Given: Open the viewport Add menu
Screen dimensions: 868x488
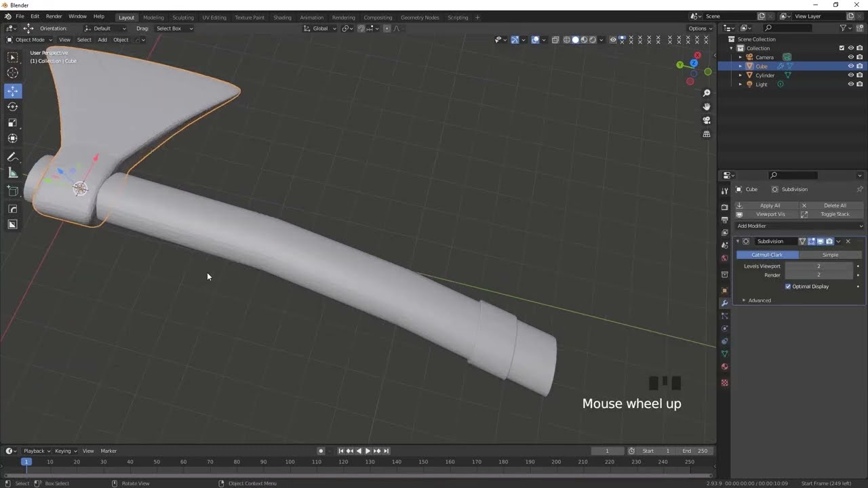Looking at the screenshot, I should coord(102,40).
